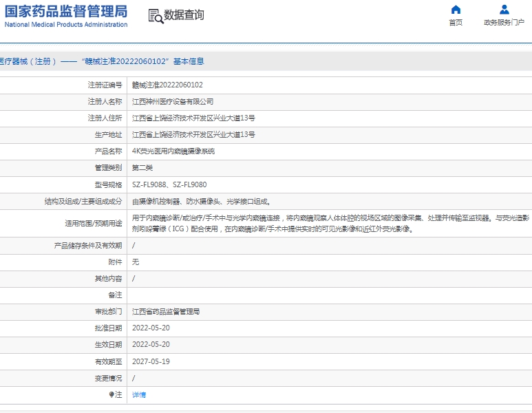Open the 详情 link in the 注 row
Image resolution: width=532 pixels, height=413 pixels.
coord(139,394)
